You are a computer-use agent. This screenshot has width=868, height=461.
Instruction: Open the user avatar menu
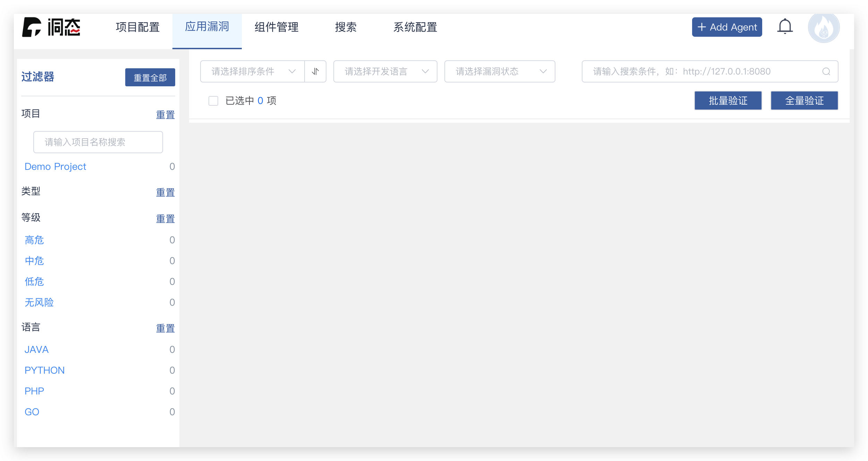pyautogui.click(x=824, y=28)
